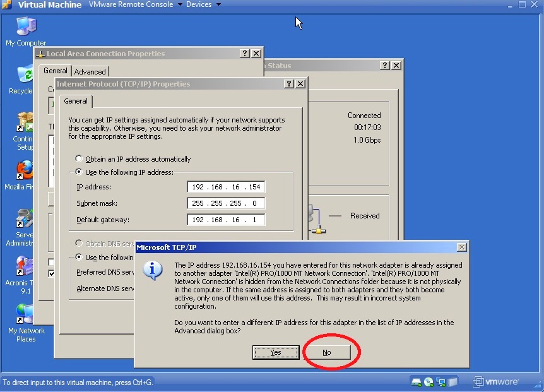The image size is (544, 392).
Task: Click help button in Status window title bar
Action: [x=384, y=66]
